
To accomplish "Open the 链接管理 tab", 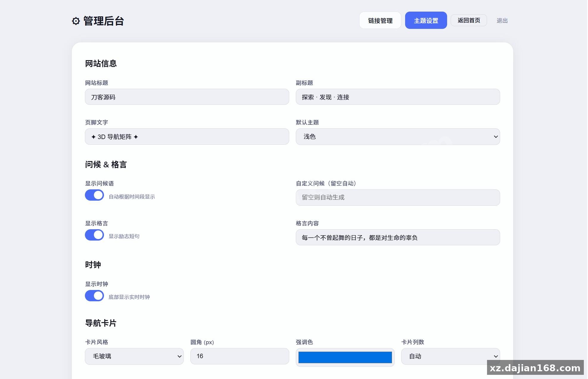I will pyautogui.click(x=380, y=21).
